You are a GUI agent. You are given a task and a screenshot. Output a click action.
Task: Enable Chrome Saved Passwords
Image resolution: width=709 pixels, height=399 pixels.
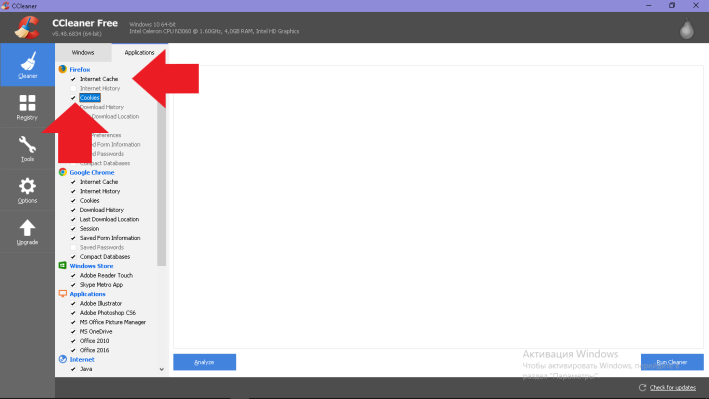tap(73, 247)
